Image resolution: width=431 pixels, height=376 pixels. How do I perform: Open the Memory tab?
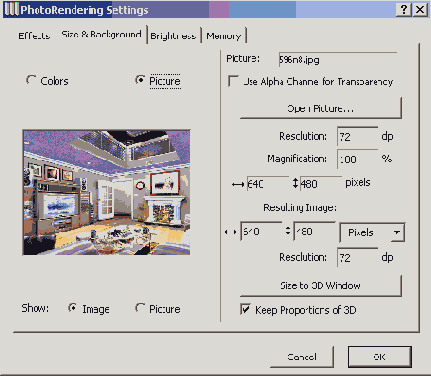click(x=223, y=36)
